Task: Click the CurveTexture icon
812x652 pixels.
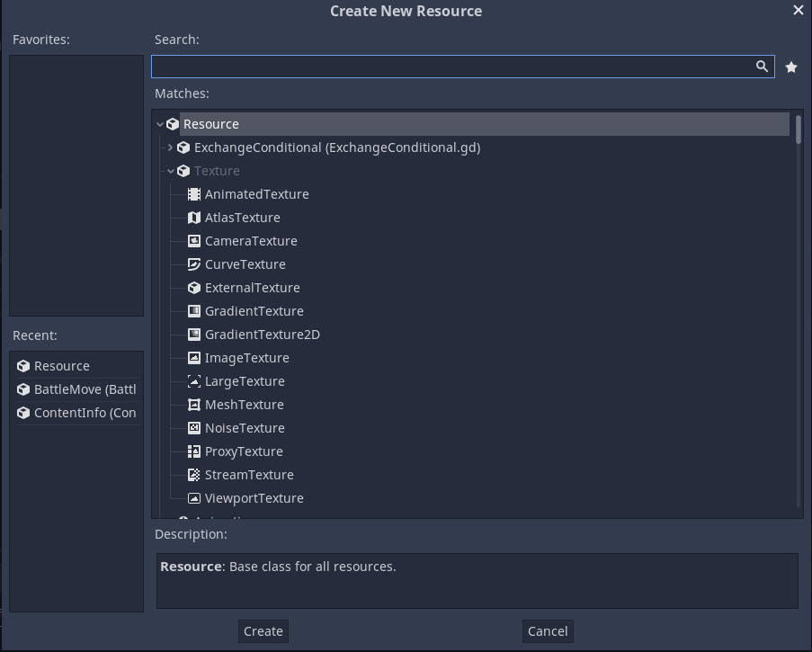Action: [x=193, y=263]
